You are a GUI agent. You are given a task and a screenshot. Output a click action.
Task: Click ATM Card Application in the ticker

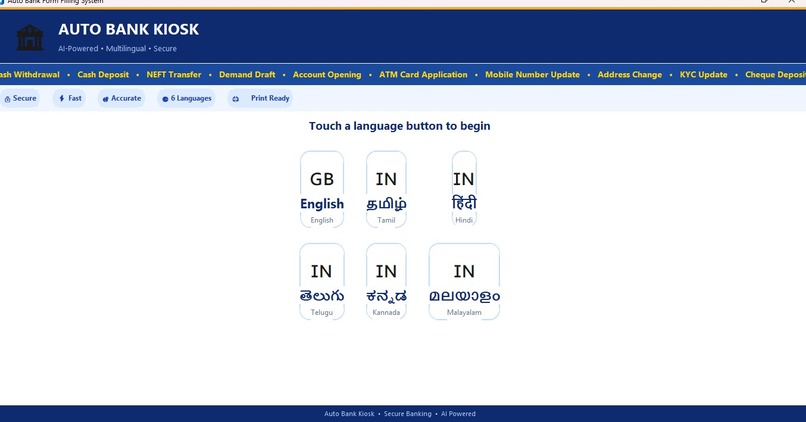point(423,75)
